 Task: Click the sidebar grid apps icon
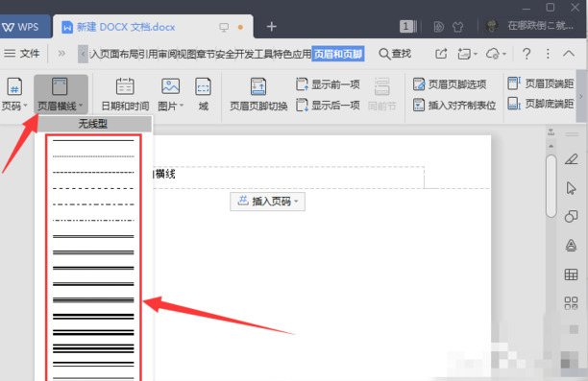pyautogui.click(x=571, y=302)
